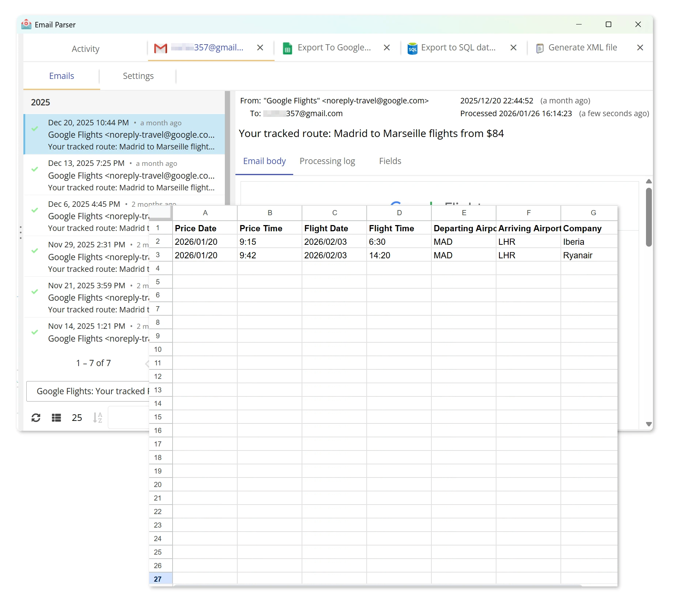Switch to the Processing log tab
This screenshot has height=616, width=680.
tap(327, 161)
